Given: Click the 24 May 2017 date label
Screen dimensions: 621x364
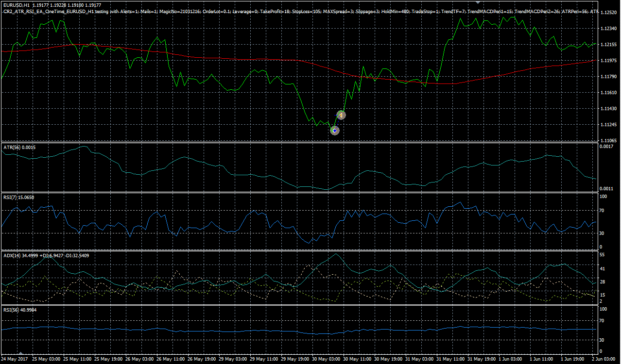Looking at the screenshot, I should (x=14, y=360).
